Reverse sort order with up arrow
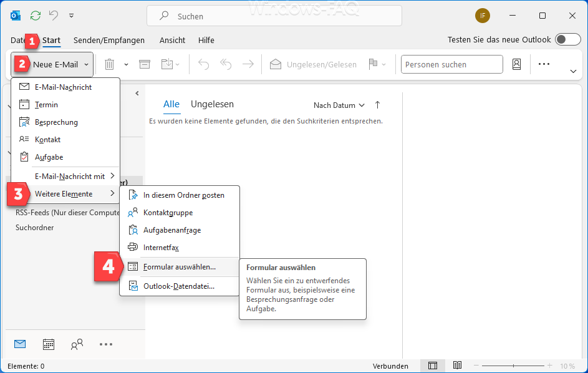Viewport: 588px width, 373px height. click(x=377, y=105)
